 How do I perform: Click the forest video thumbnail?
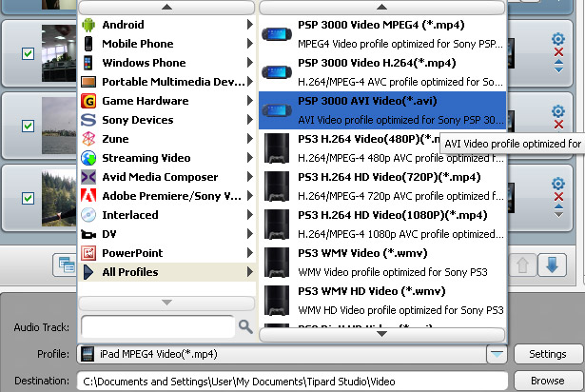pyautogui.click(x=59, y=198)
